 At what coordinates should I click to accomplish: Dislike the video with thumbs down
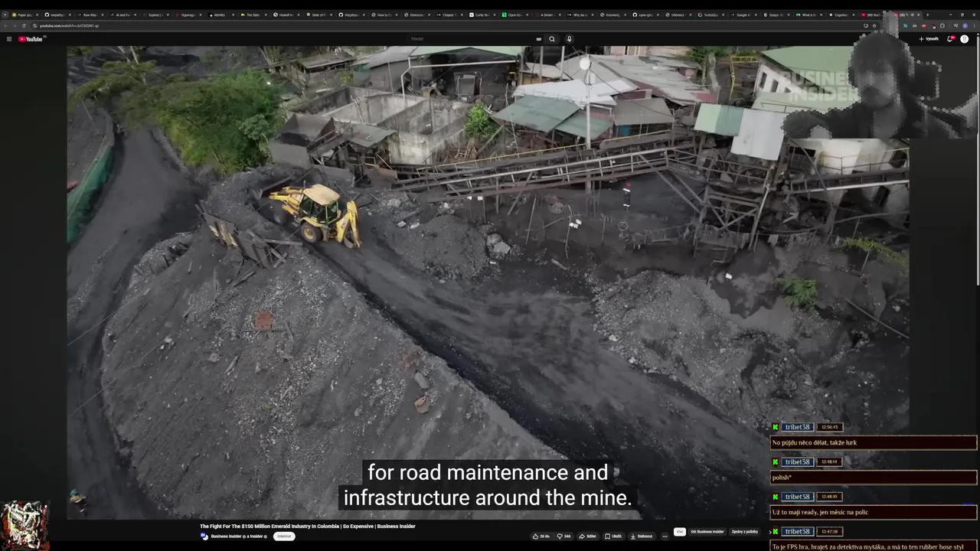pyautogui.click(x=563, y=536)
